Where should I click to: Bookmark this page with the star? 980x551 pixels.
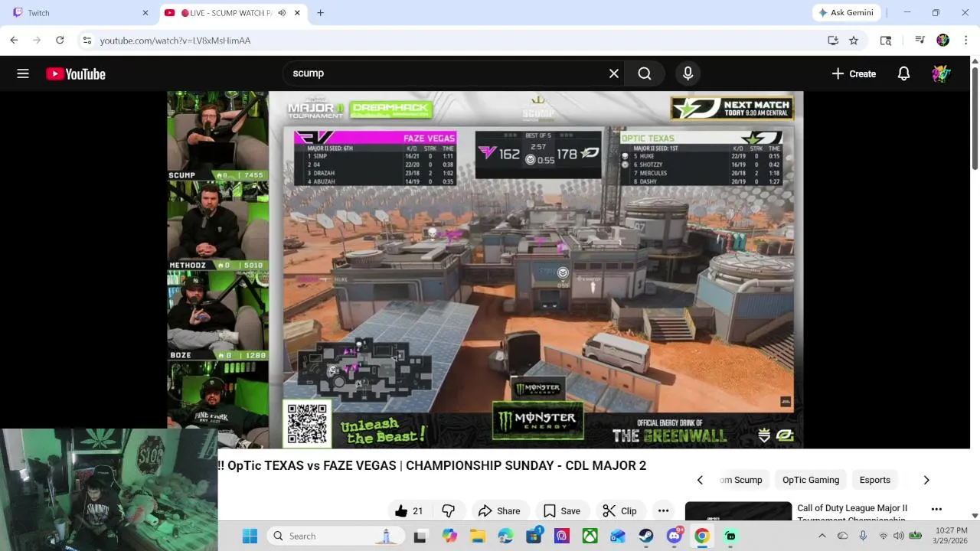coord(854,41)
